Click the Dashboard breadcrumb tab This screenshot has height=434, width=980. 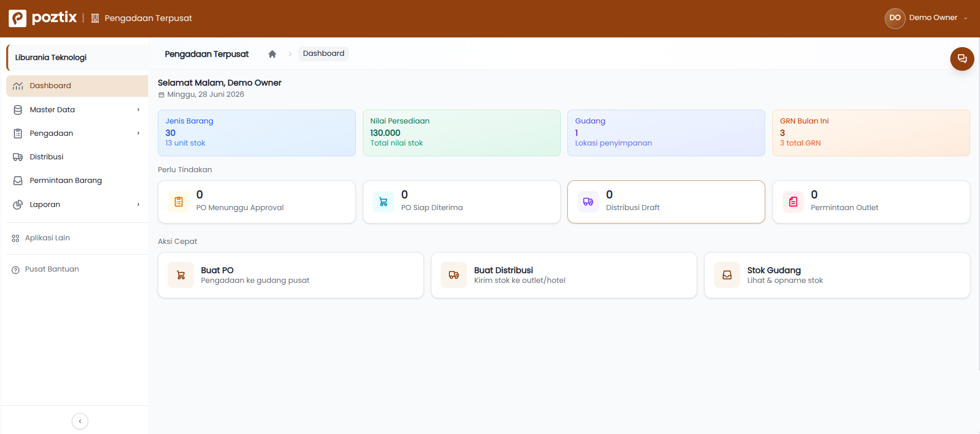tap(323, 54)
